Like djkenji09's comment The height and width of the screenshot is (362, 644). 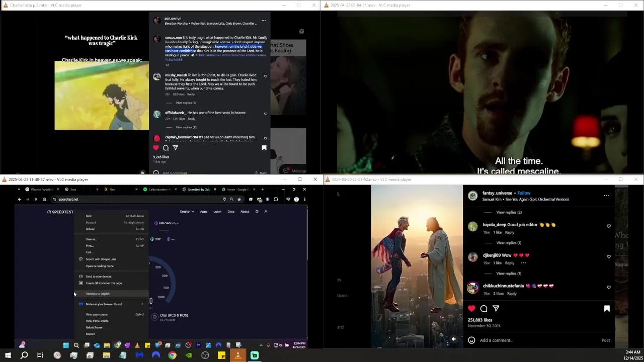click(x=609, y=257)
